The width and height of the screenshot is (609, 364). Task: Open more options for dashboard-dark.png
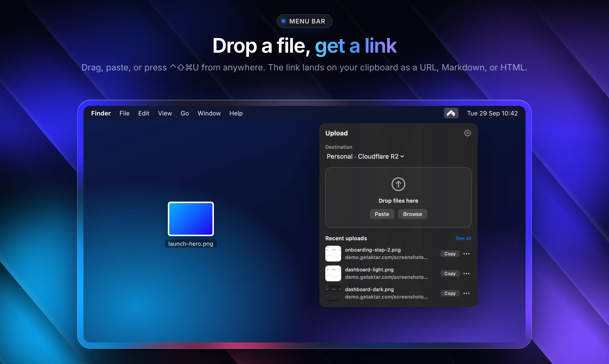466,293
